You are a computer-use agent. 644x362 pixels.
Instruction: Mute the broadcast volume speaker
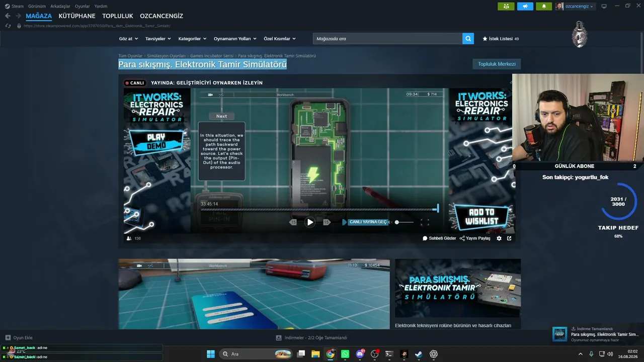pos(390,222)
